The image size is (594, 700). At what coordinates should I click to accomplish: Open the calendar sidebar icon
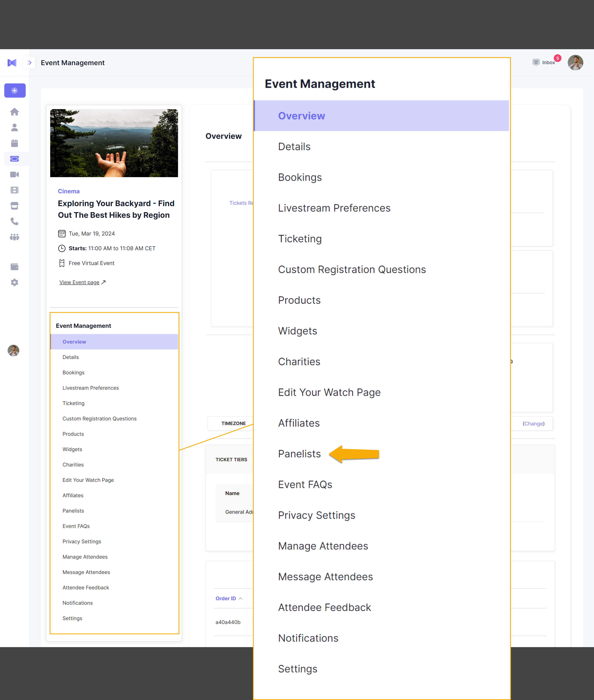(14, 143)
